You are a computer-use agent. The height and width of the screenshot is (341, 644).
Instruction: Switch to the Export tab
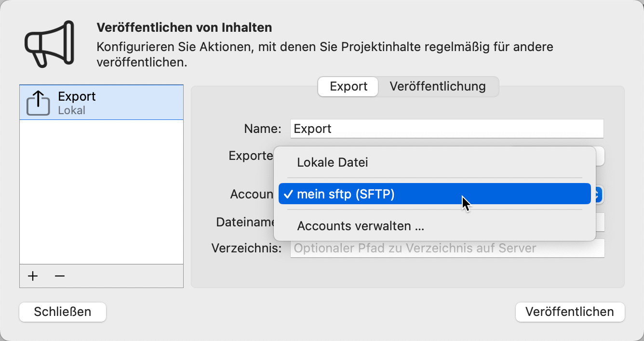click(348, 86)
